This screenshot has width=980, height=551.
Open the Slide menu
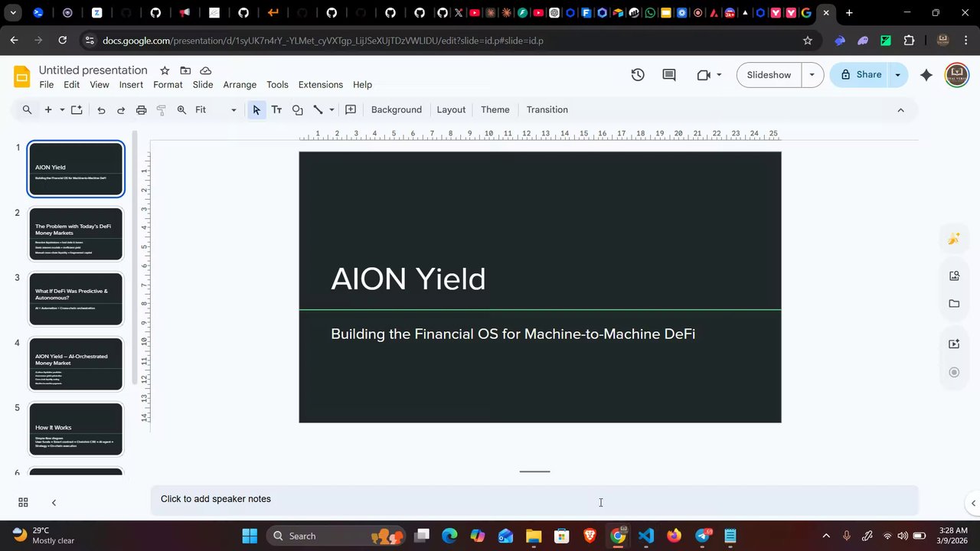tap(203, 85)
